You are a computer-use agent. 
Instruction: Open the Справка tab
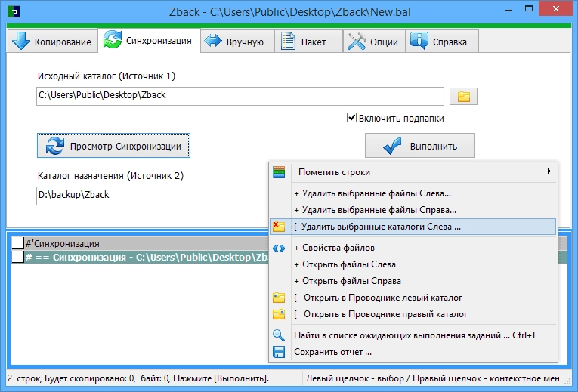pyautogui.click(x=442, y=41)
